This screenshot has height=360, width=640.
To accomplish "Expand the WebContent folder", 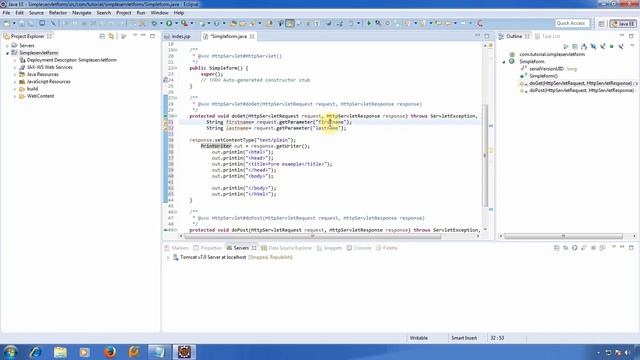I will [x=15, y=96].
